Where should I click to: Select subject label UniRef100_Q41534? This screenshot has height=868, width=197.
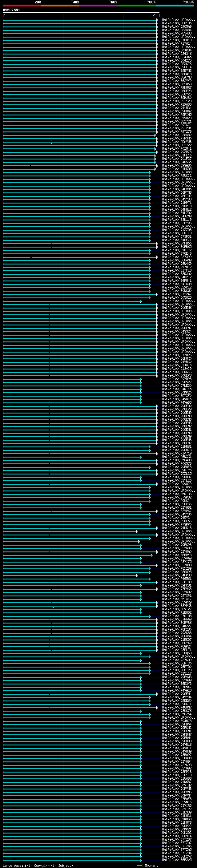[x=177, y=108]
